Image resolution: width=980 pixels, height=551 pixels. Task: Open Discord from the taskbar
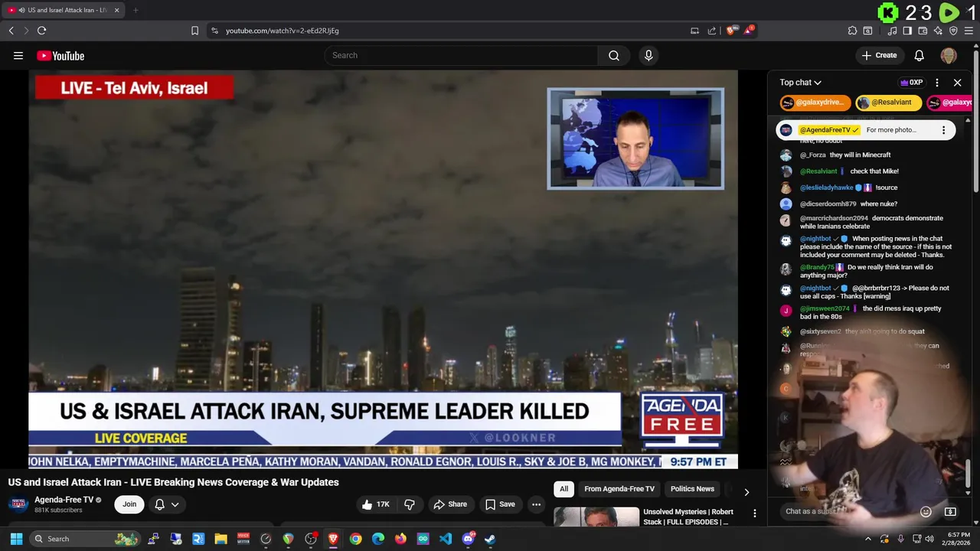[468, 539]
